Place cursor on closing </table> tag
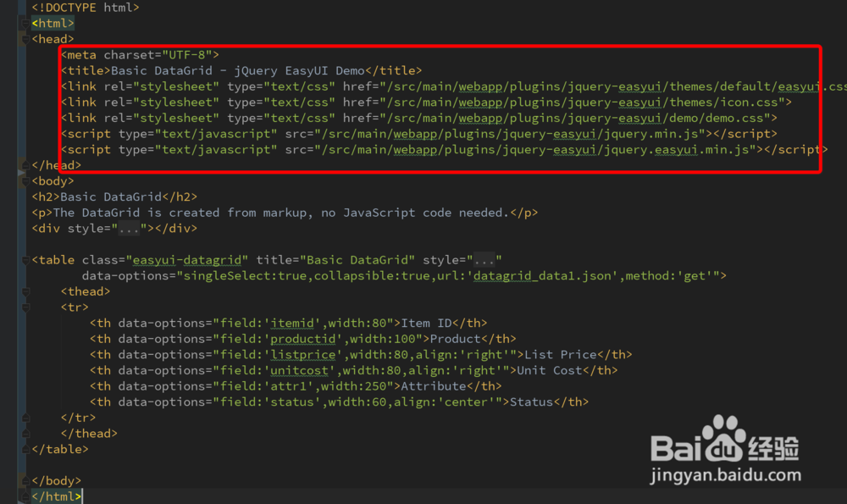 (x=60, y=449)
